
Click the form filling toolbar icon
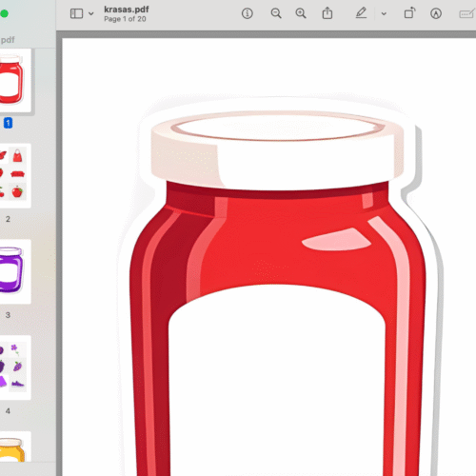click(467, 14)
